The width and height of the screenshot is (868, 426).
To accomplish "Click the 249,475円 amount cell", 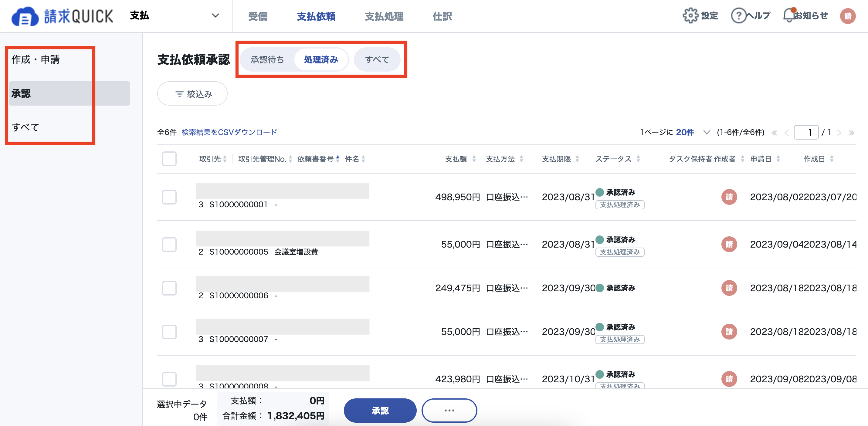I will 457,288.
